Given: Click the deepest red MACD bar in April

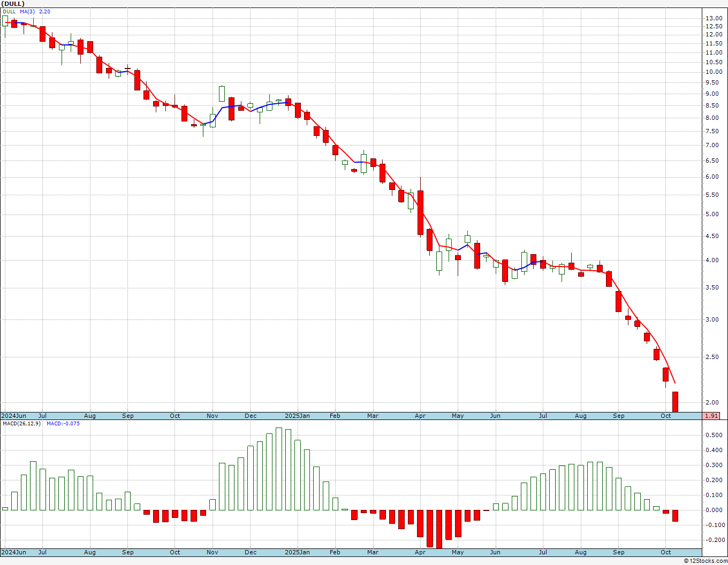Looking at the screenshot, I should point(439,529).
